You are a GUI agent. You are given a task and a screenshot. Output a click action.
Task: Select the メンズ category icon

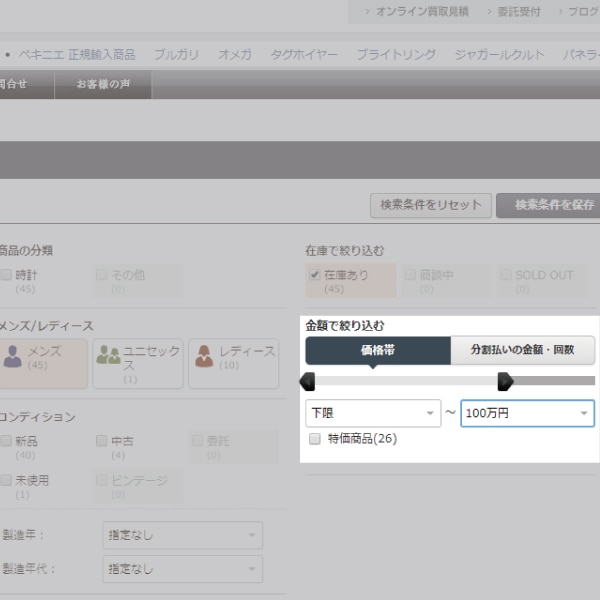(x=13, y=355)
